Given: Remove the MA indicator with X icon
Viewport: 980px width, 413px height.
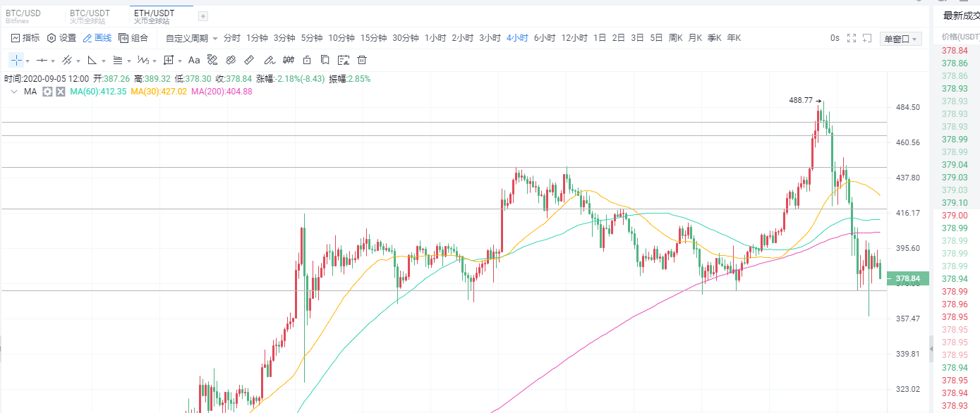Looking at the screenshot, I should point(61,92).
